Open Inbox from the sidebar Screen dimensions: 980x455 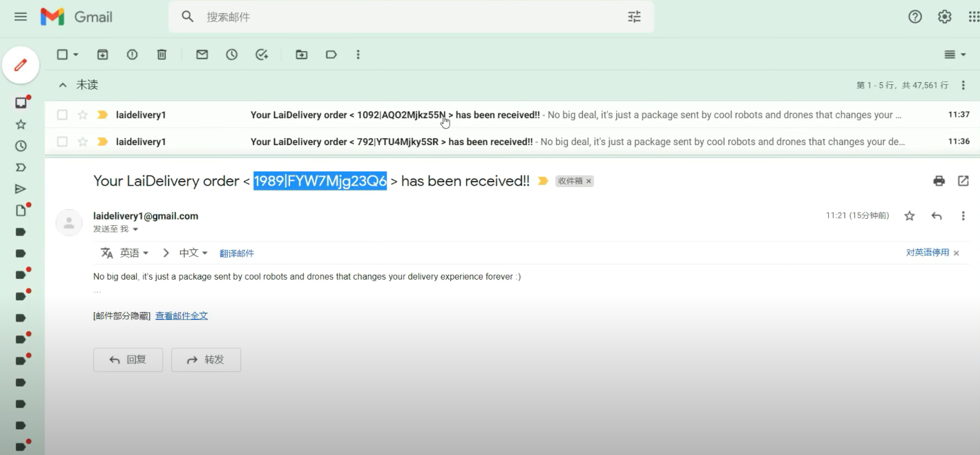(21, 103)
